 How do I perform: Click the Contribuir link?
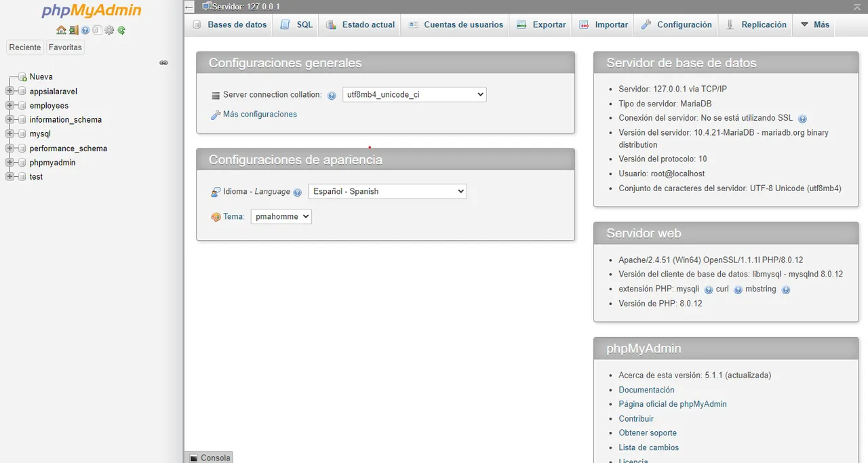click(636, 419)
